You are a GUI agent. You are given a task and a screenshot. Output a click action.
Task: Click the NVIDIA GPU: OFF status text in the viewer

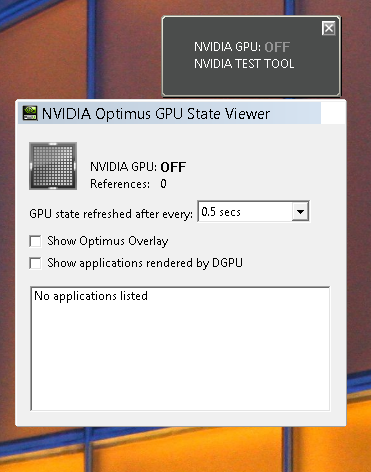coord(138,167)
